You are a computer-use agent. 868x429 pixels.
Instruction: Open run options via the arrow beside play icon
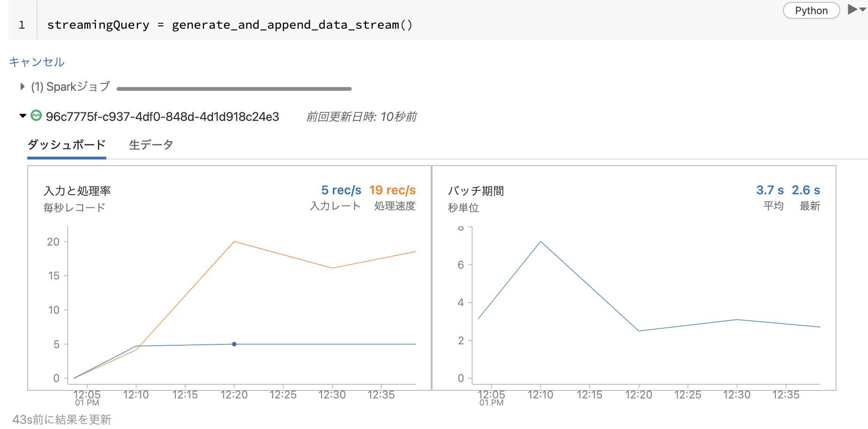pyautogui.click(x=863, y=10)
